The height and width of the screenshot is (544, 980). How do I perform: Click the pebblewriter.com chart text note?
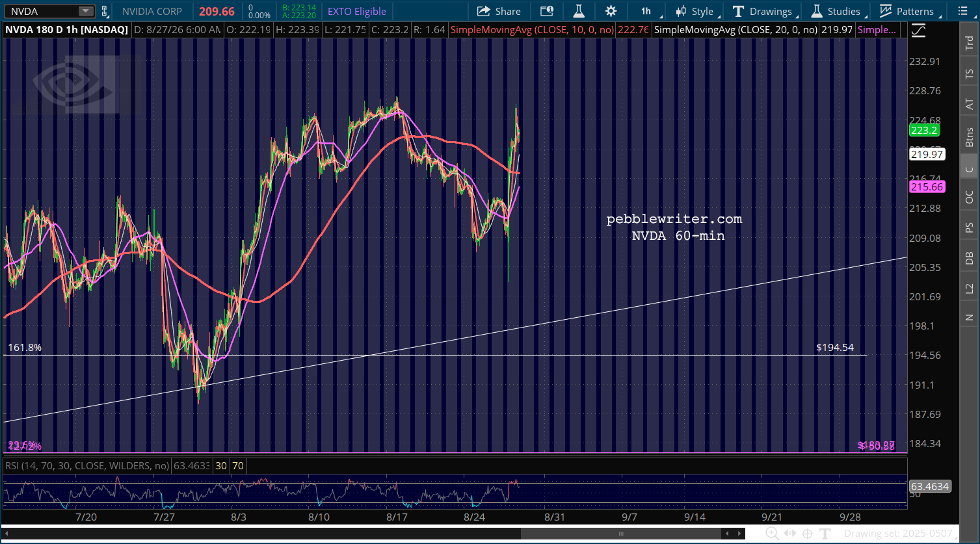click(x=674, y=219)
